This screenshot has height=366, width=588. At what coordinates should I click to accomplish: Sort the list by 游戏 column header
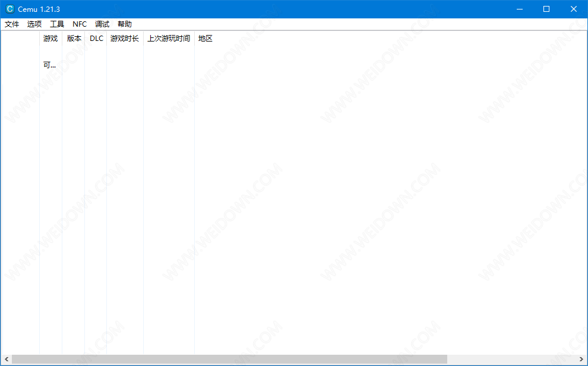(x=50, y=39)
